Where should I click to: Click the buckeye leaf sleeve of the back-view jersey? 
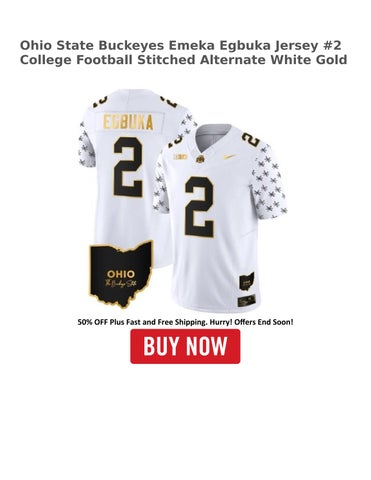86,144
